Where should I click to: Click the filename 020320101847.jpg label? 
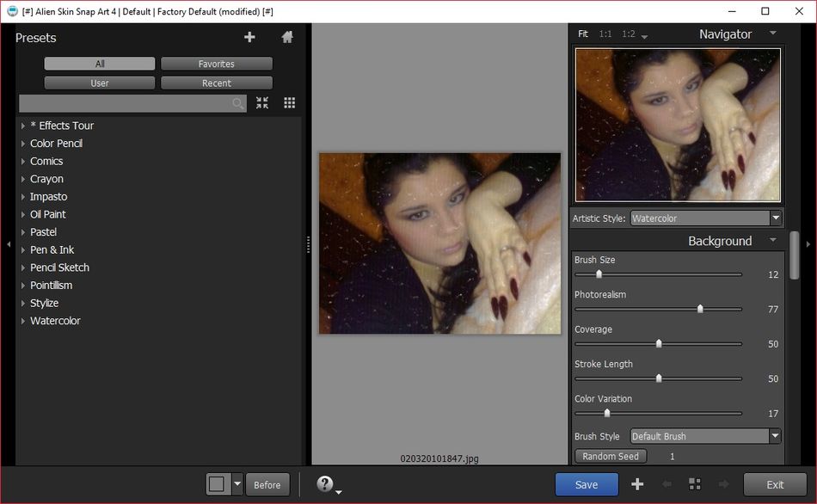(439, 458)
